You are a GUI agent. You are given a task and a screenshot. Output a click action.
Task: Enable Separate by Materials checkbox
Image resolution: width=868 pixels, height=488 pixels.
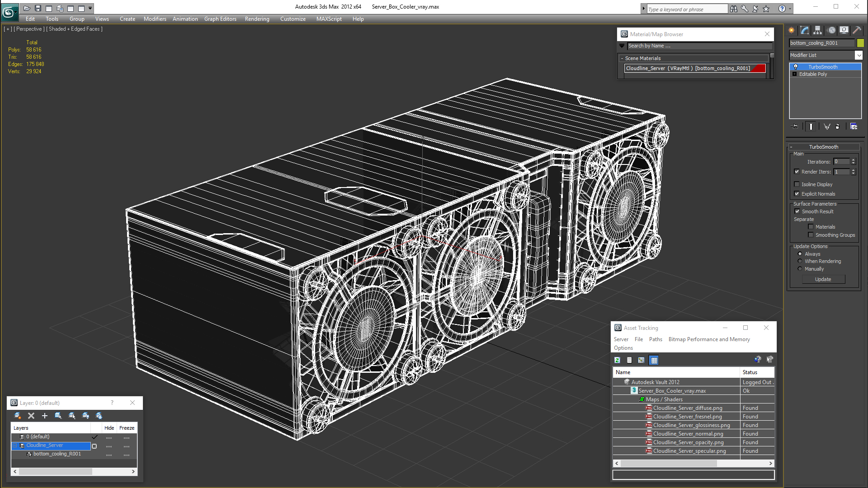click(x=811, y=227)
